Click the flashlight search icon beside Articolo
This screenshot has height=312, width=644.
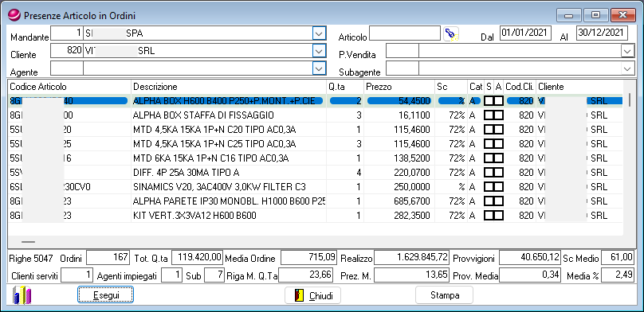point(451,34)
